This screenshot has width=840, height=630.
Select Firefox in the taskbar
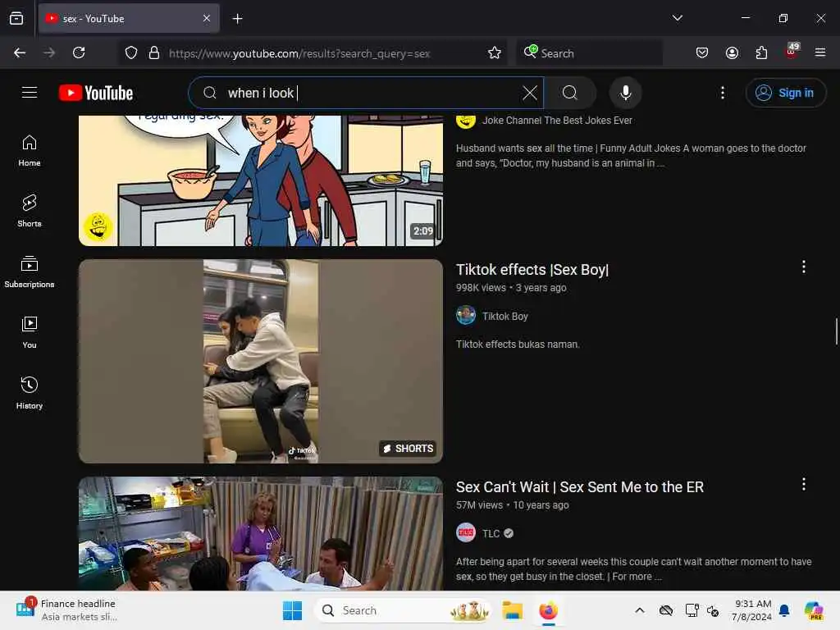point(549,610)
